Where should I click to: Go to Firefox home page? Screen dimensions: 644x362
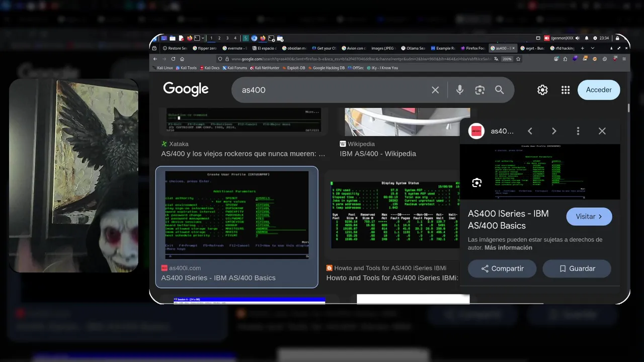point(182,59)
